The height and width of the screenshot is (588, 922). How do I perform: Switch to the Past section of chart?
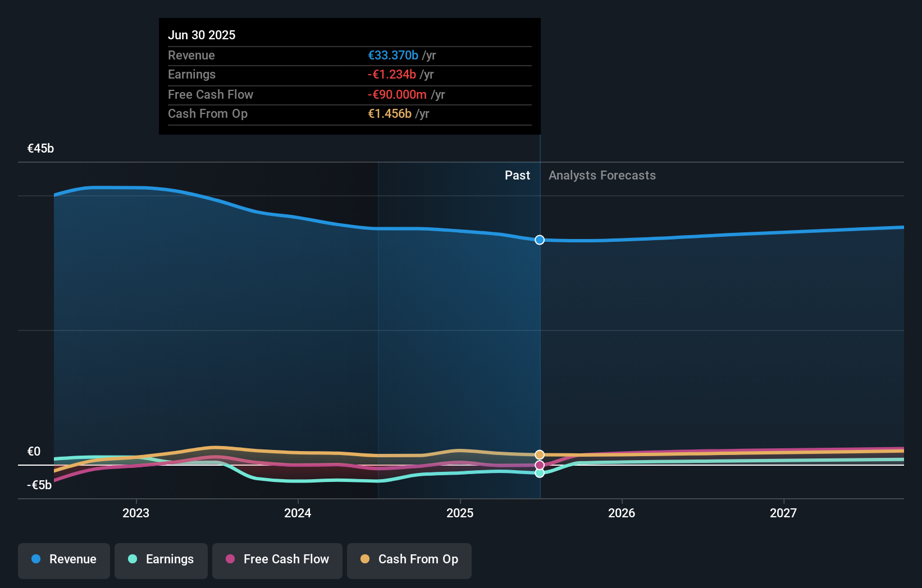coord(517,175)
